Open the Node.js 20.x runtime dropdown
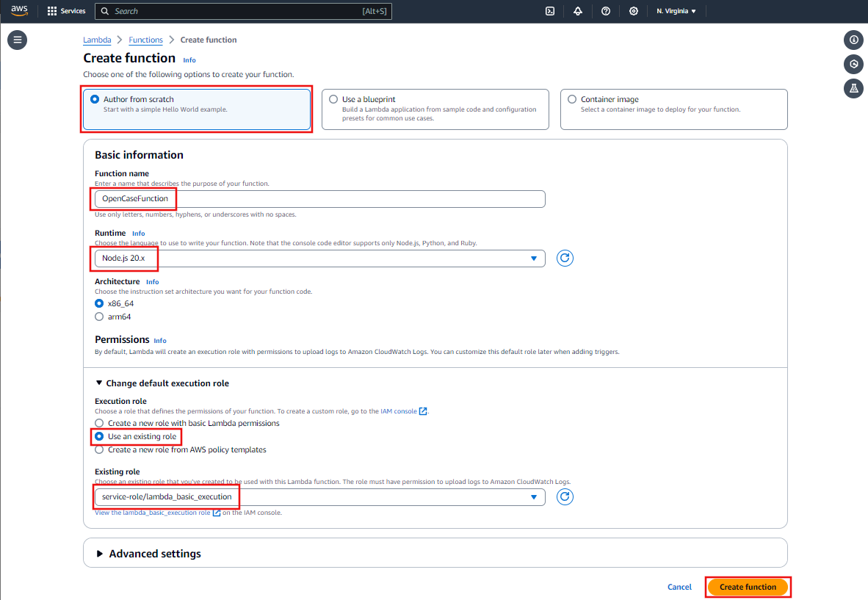The image size is (868, 600). 319,258
